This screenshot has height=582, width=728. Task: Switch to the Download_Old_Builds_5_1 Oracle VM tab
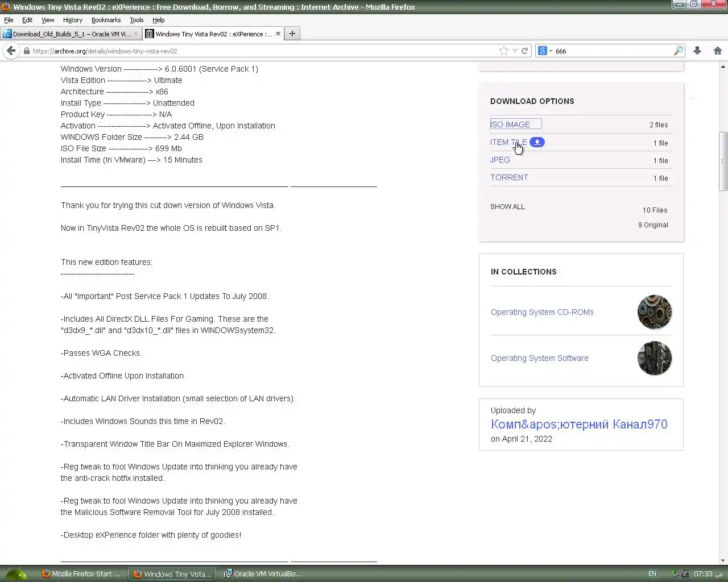pyautogui.click(x=71, y=34)
